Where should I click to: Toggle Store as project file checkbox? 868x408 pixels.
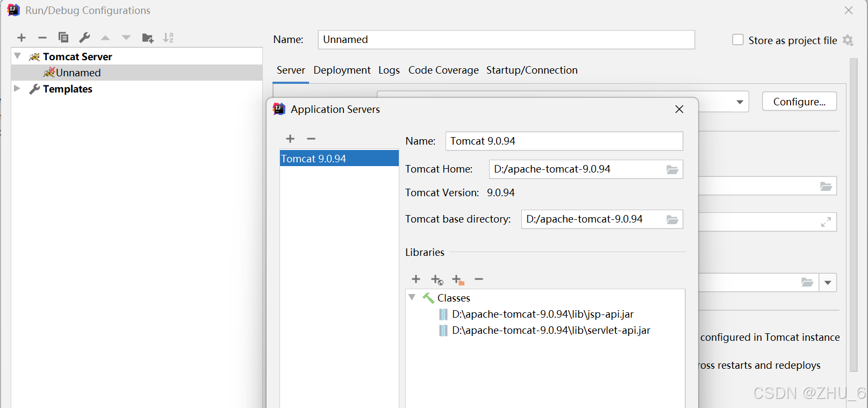(738, 40)
